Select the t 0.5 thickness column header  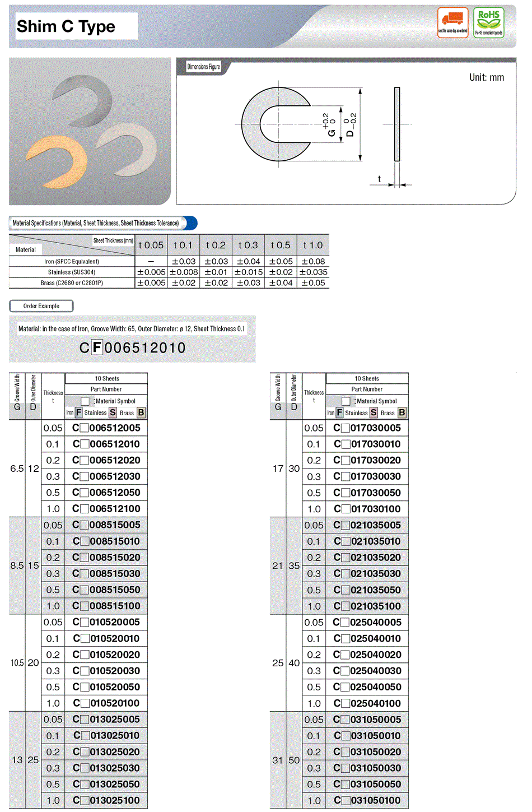tap(281, 245)
